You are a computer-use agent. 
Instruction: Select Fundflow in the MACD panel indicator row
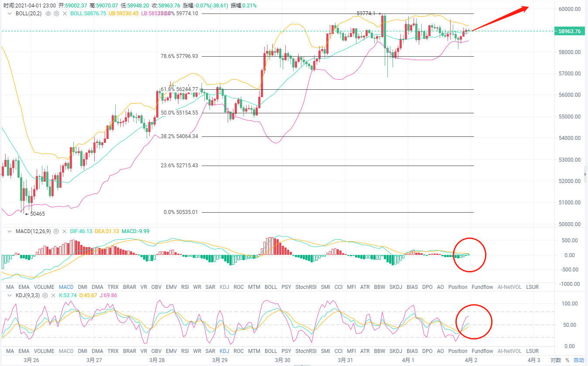482,287
